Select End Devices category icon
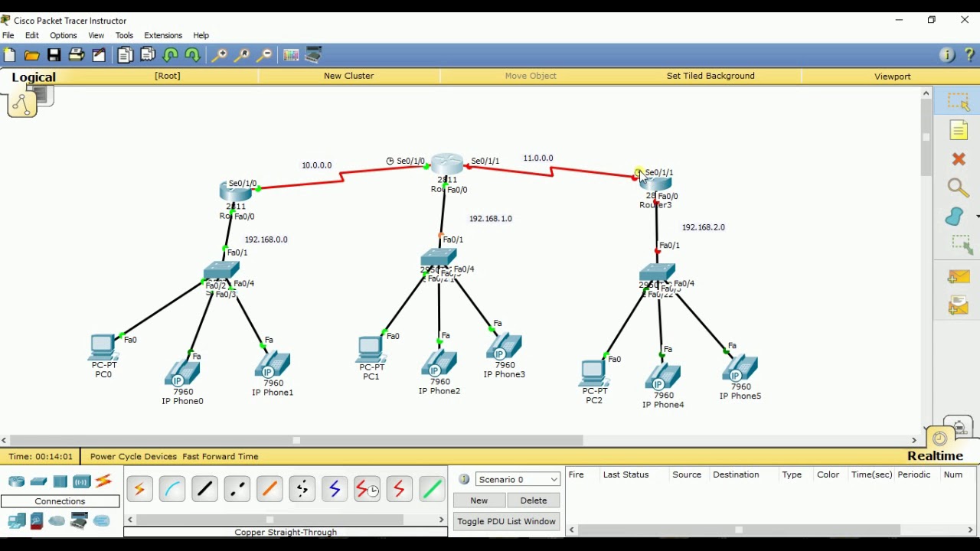The image size is (980, 551). click(17, 521)
